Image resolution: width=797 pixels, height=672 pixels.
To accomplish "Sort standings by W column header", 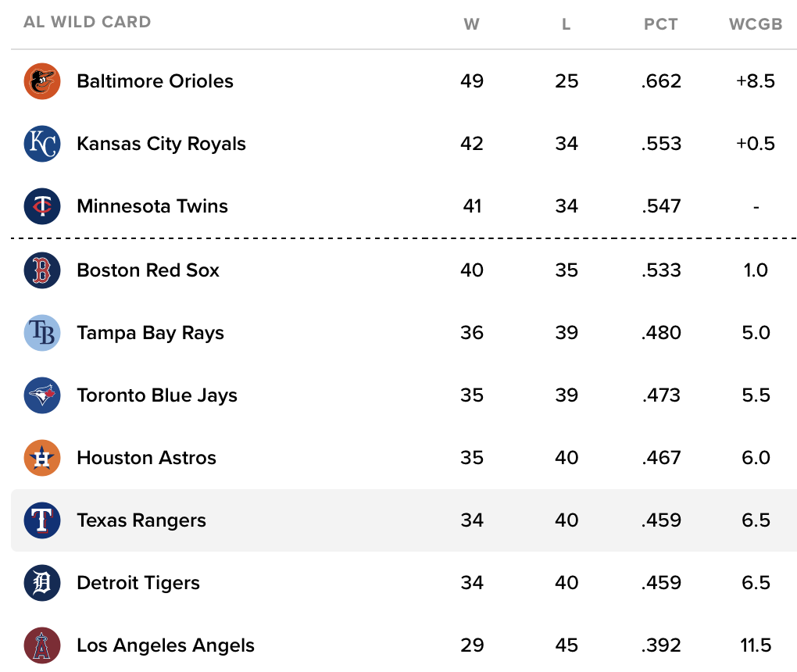I will tap(471, 24).
